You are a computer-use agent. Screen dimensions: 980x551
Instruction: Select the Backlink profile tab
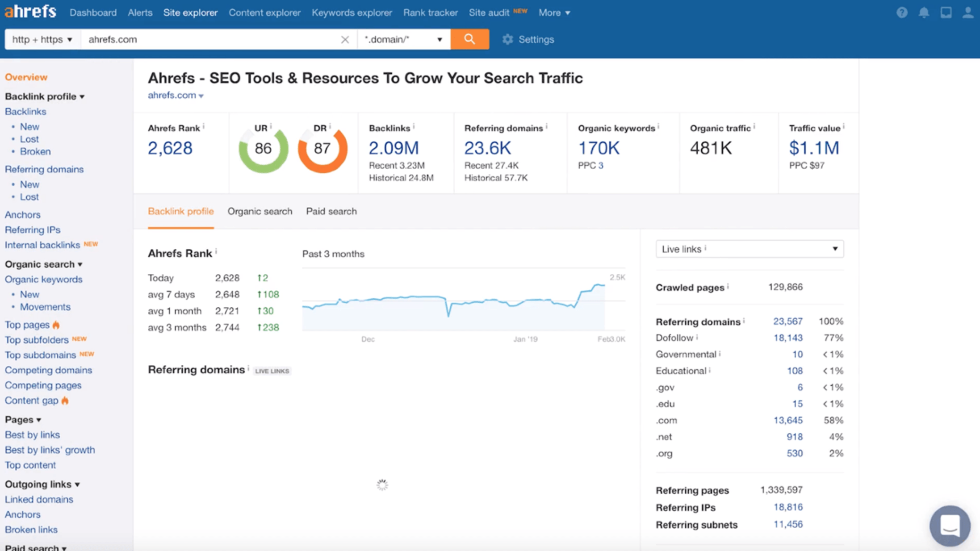pyautogui.click(x=180, y=211)
